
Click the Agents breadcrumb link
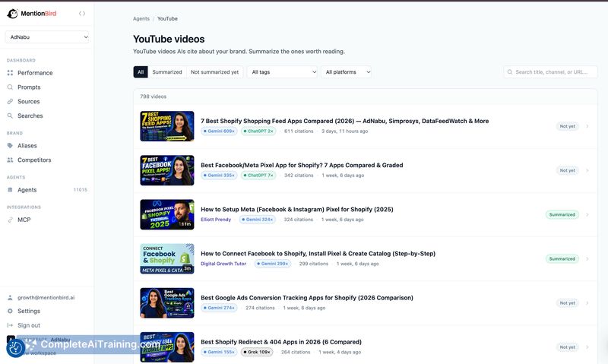click(x=141, y=18)
